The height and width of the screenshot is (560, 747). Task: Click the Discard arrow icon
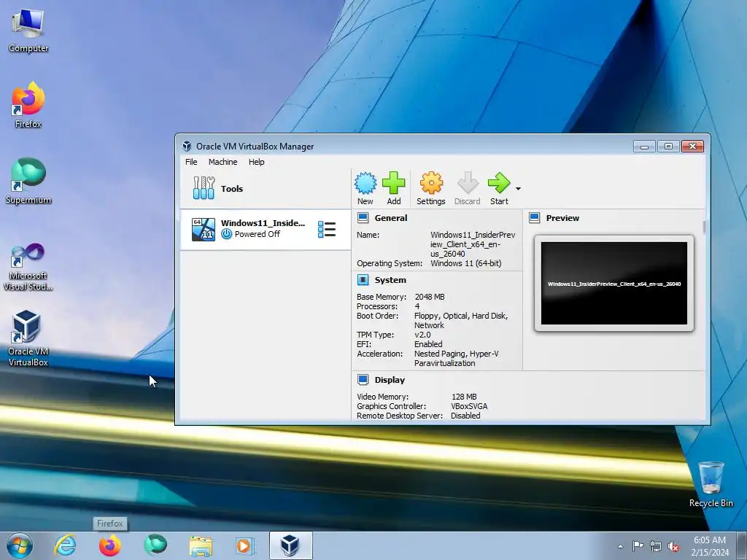468,183
